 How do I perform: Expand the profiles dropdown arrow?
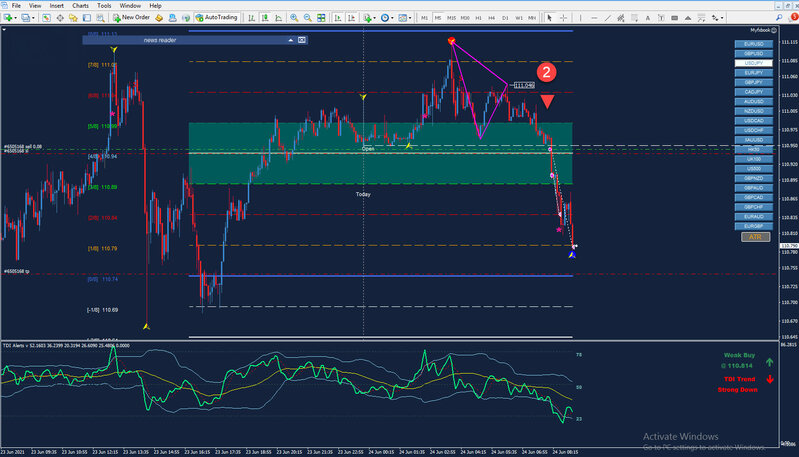click(33, 18)
